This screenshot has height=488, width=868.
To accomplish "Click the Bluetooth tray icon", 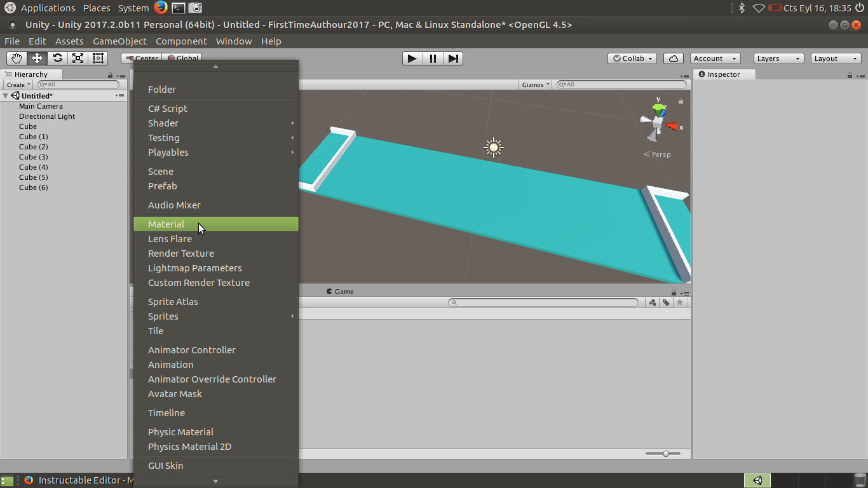I will click(x=742, y=8).
